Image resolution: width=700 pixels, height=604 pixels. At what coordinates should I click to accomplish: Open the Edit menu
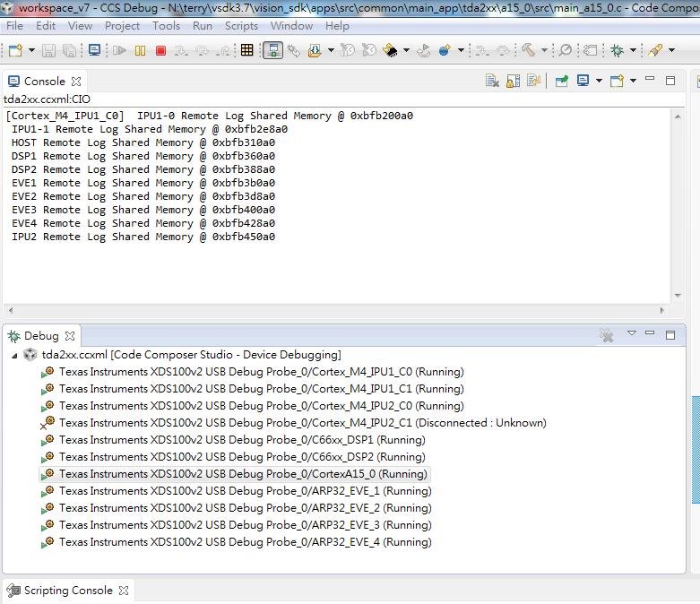46,26
